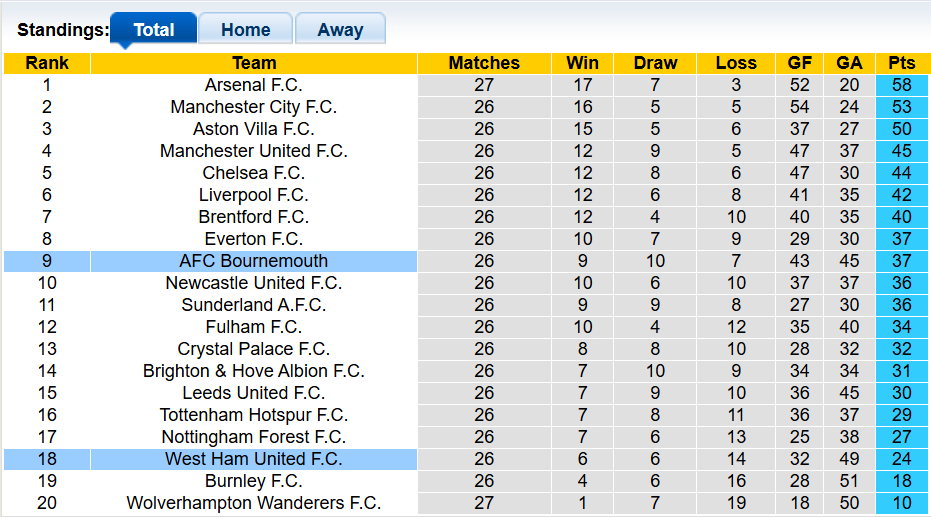Open the Manchester City F.C. team link
Image resolution: width=931 pixels, height=517 pixels.
tap(253, 107)
